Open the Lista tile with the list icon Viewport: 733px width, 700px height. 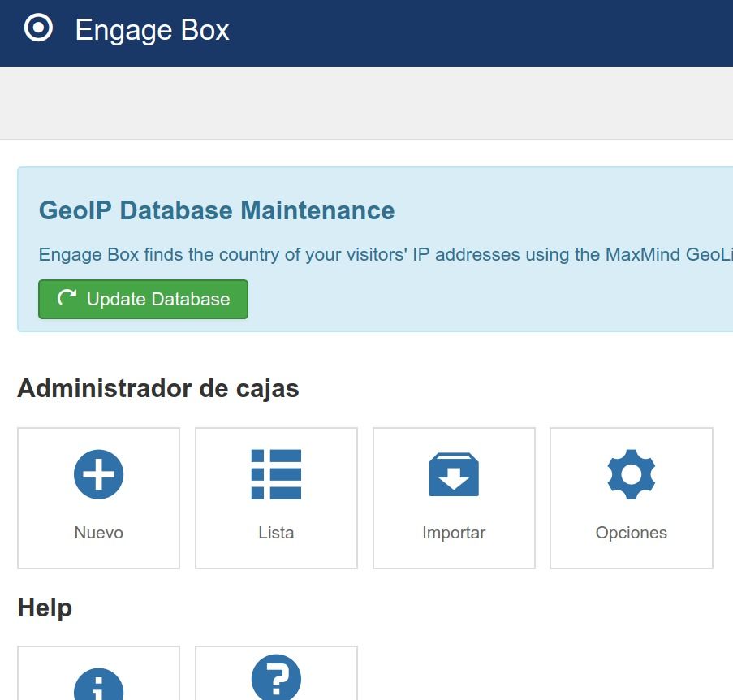276,498
